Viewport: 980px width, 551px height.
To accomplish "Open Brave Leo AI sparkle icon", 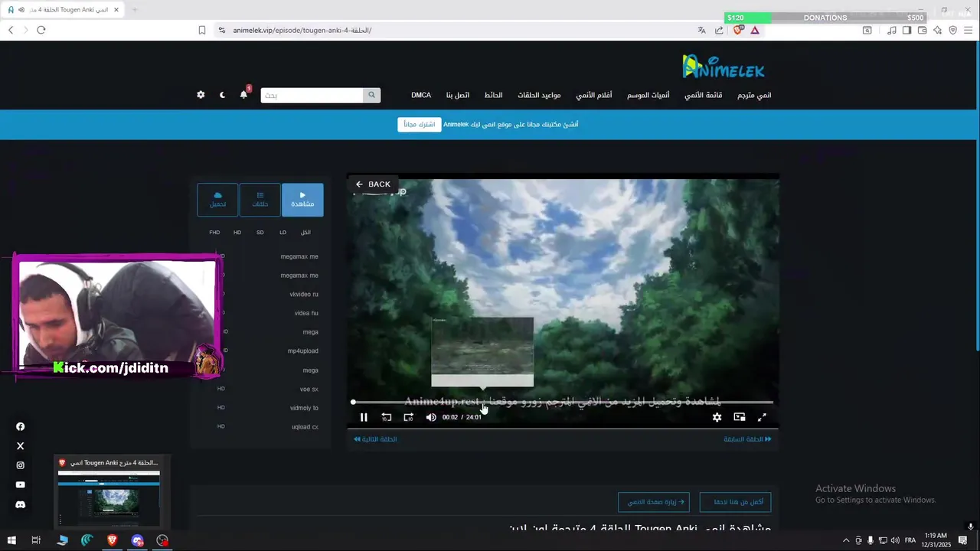I will click(938, 30).
